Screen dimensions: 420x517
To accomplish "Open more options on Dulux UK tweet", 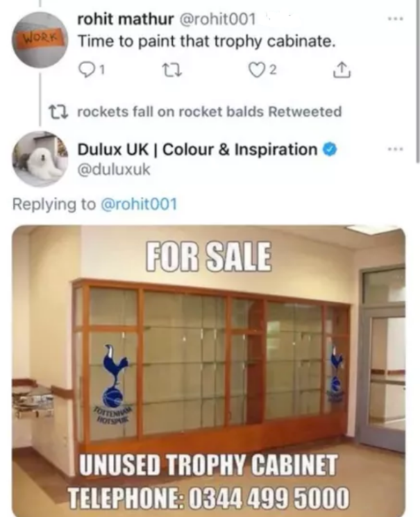I will pos(396,149).
